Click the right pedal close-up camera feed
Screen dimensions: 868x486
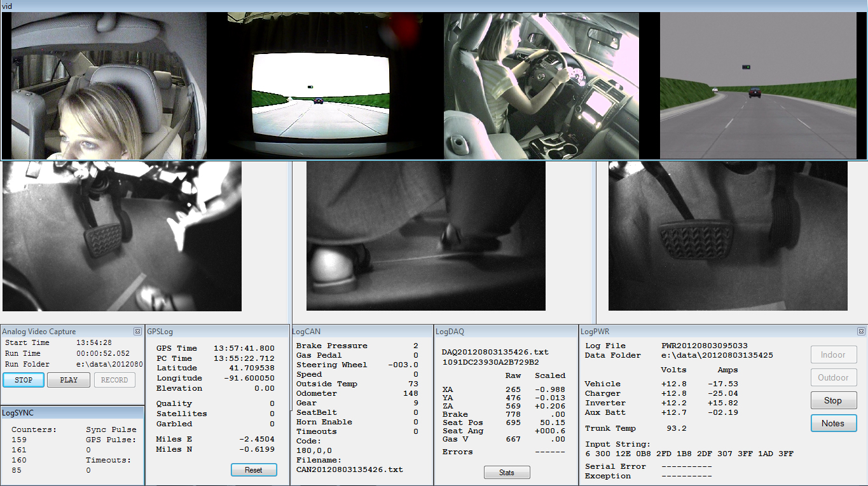(x=727, y=236)
